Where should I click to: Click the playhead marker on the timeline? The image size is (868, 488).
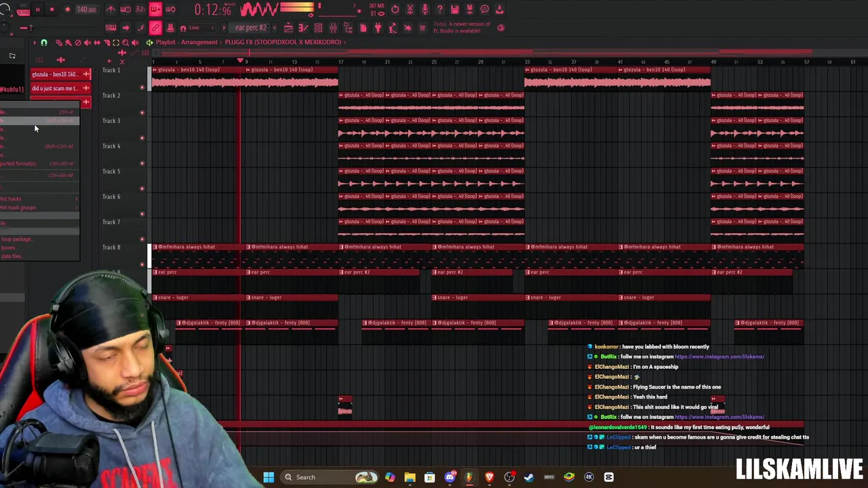239,61
